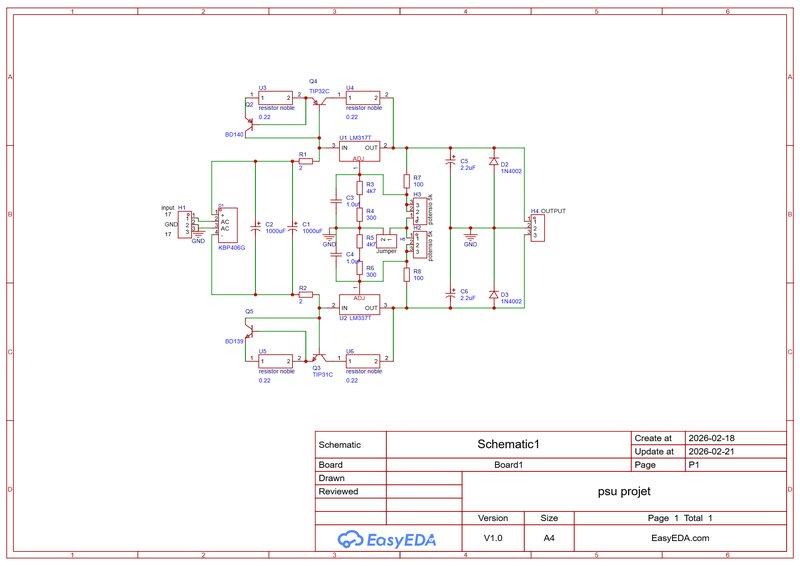Select the R3 4k7 resistor symbol

click(x=360, y=188)
